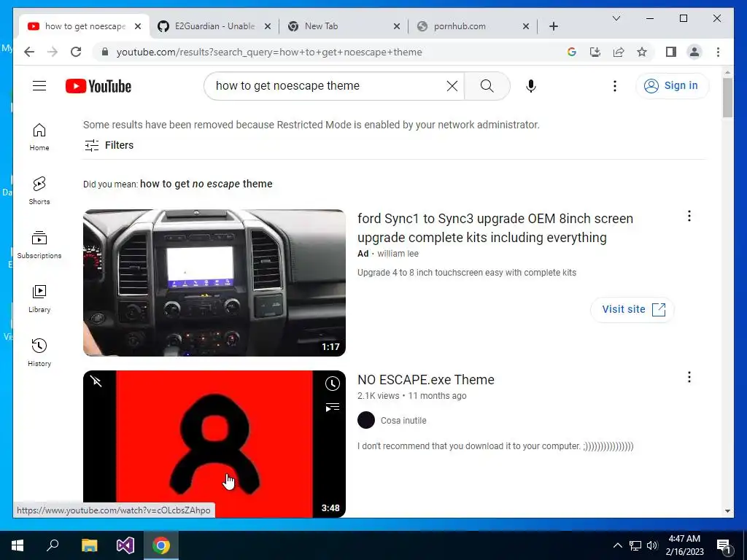Click the scrollbar down arrow
The height and width of the screenshot is (560, 747).
click(x=727, y=511)
